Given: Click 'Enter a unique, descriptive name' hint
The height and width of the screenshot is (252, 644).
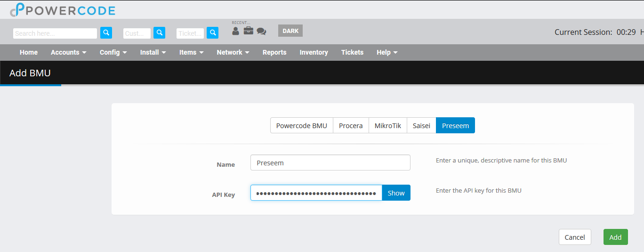Looking at the screenshot, I should 501,160.
